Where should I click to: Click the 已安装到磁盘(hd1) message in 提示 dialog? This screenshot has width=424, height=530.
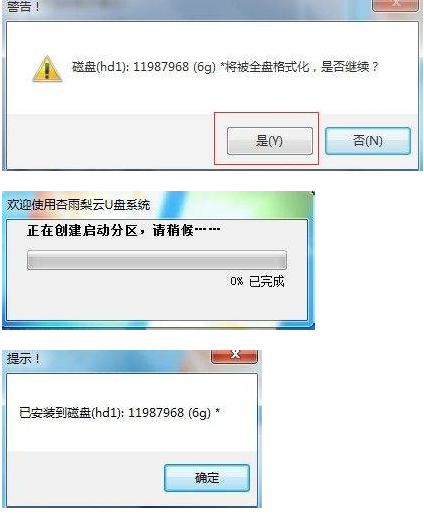72,412
